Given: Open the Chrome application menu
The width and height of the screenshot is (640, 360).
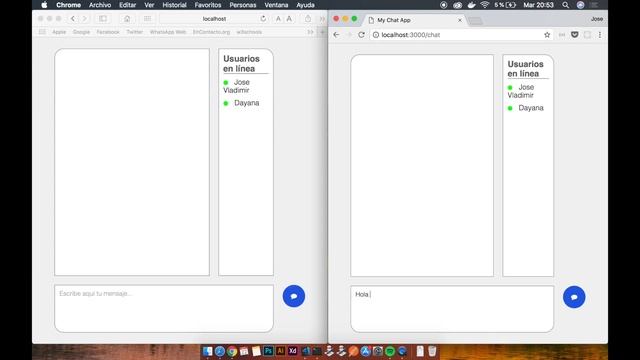Looking at the screenshot, I should click(x=68, y=5).
